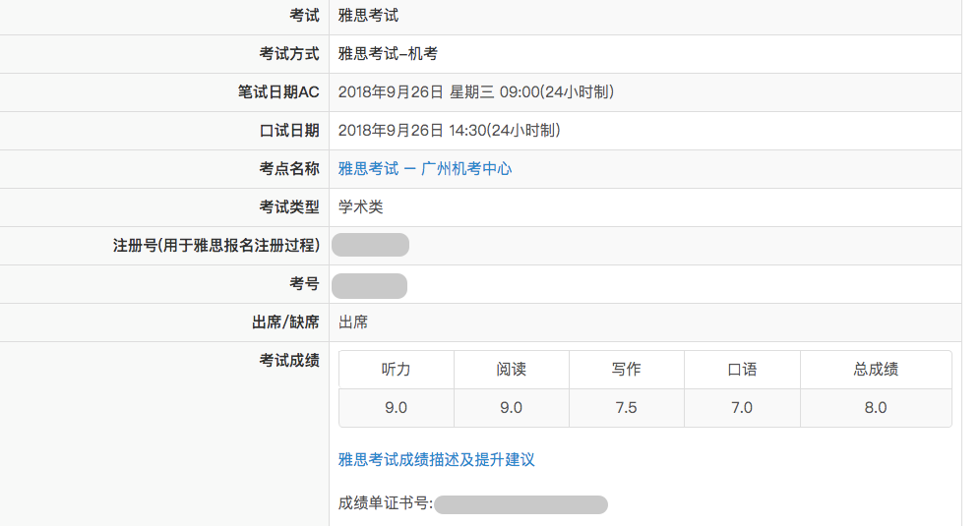Click the 总成绩 column header

pos(876,370)
